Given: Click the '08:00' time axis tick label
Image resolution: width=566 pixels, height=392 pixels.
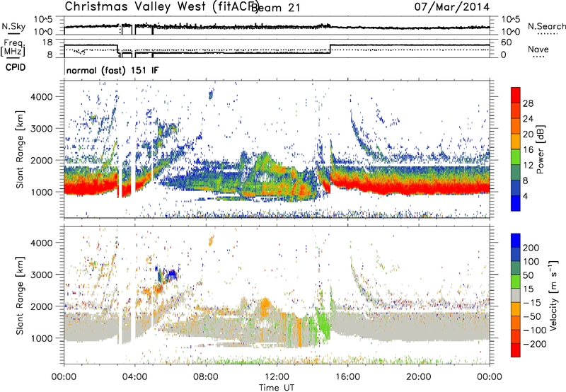Looking at the screenshot, I should (x=206, y=377).
